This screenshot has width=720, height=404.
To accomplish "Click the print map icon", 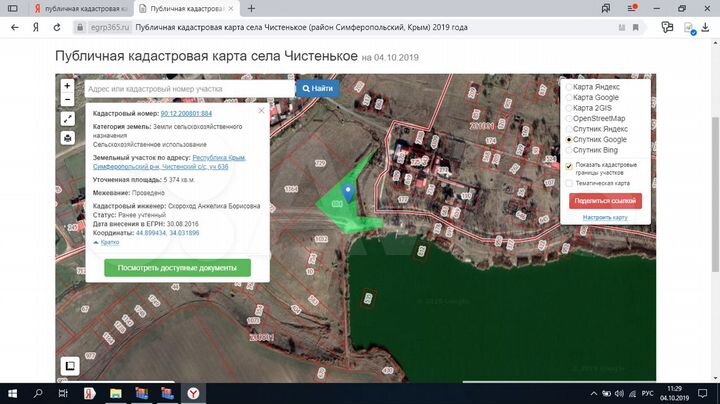I will 67,137.
